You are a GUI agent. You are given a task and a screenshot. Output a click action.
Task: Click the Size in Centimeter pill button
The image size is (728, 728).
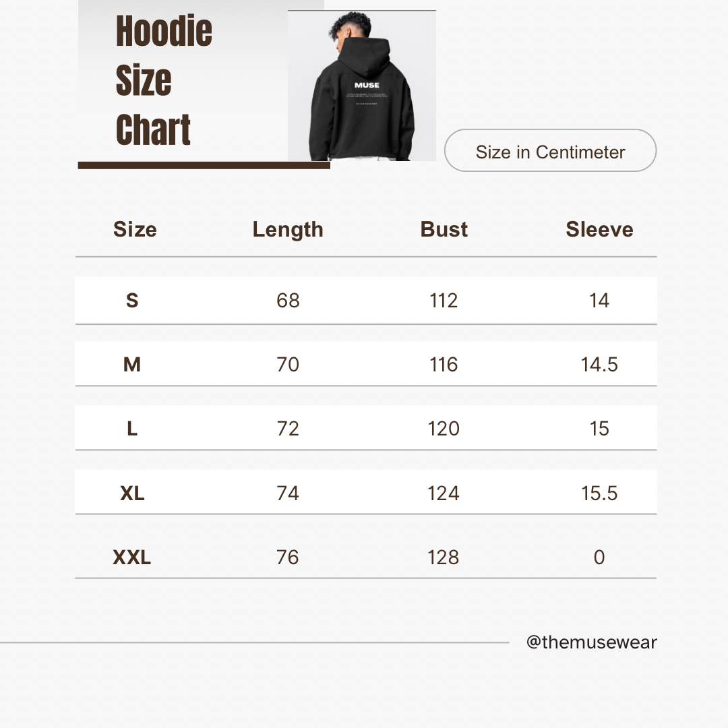coord(550,151)
